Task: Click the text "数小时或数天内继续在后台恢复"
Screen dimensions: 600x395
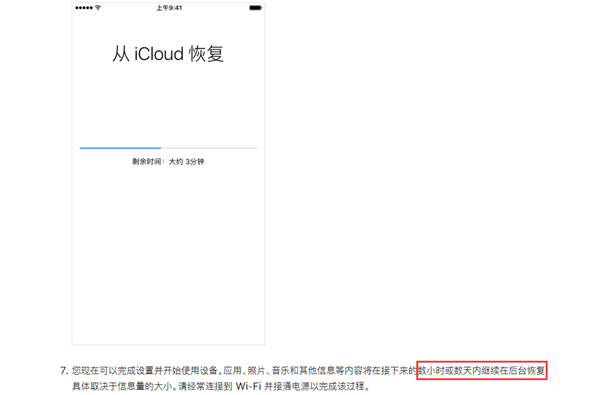Action: pyautogui.click(x=481, y=371)
